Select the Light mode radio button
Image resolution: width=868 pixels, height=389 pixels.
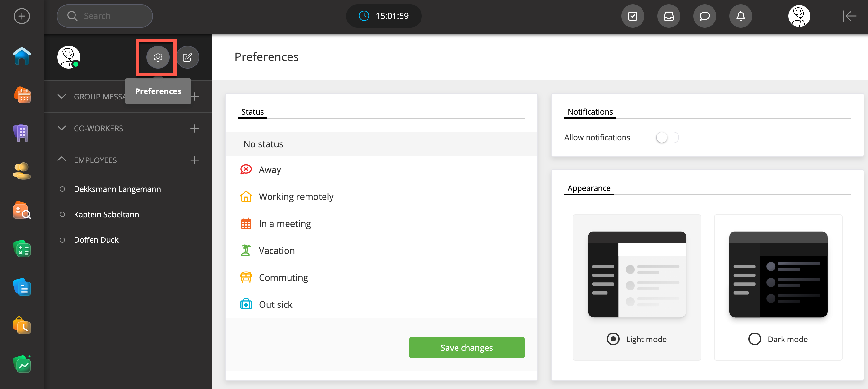[x=613, y=339]
